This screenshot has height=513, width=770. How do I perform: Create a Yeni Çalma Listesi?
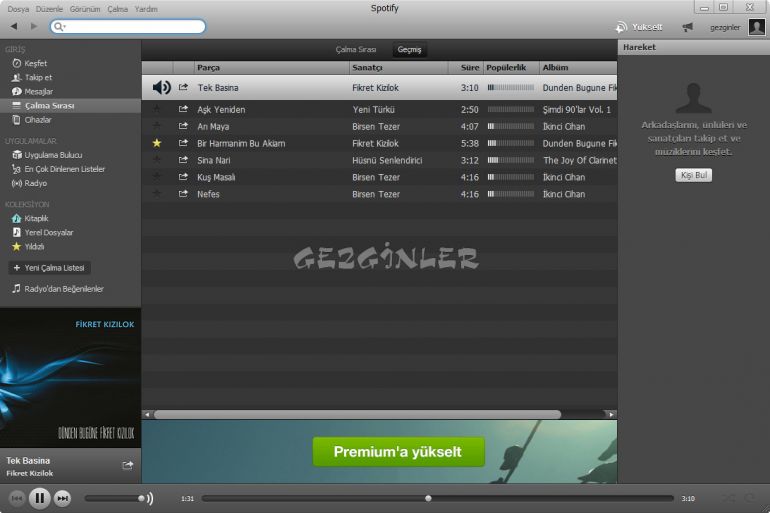[x=49, y=268]
